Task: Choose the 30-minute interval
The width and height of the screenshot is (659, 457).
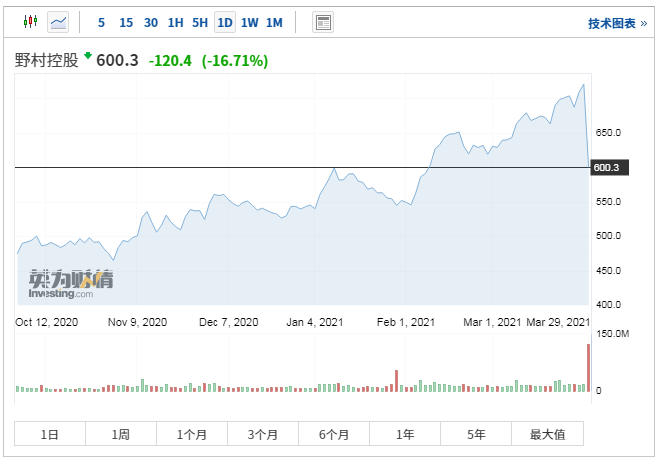Action: (x=151, y=22)
